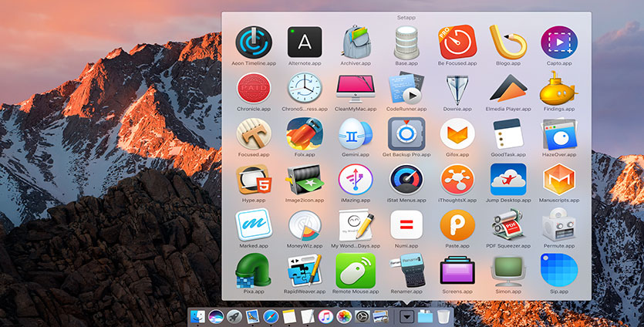Launch RapidWeaver app
The width and height of the screenshot is (644, 327).
(x=304, y=271)
